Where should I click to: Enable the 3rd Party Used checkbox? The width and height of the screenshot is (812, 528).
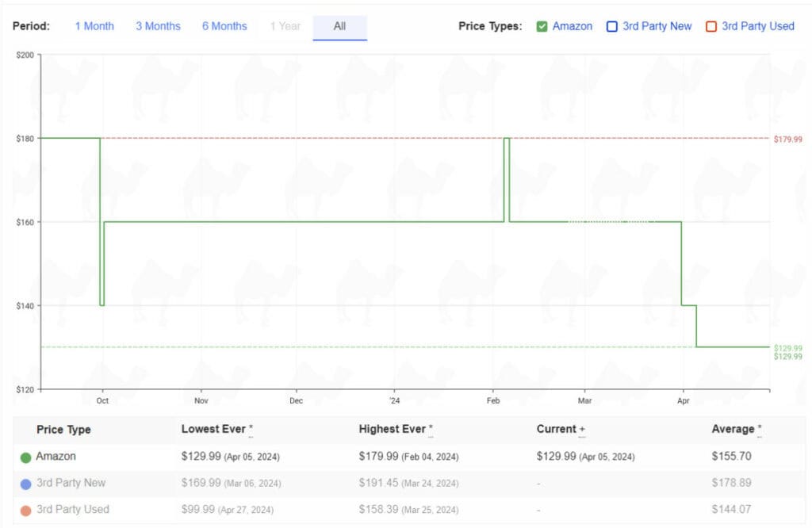point(711,26)
